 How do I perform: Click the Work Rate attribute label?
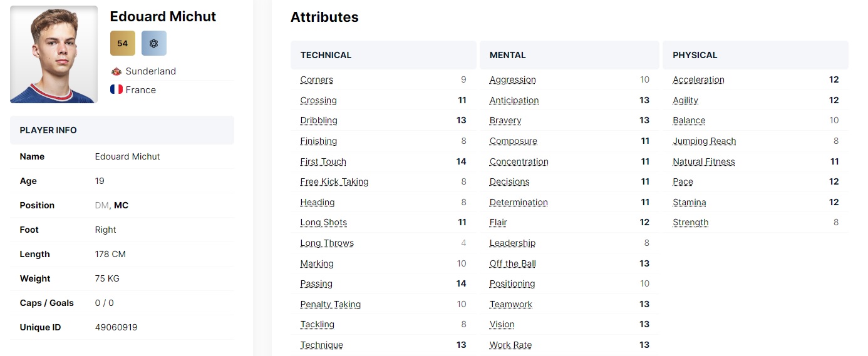pos(511,345)
